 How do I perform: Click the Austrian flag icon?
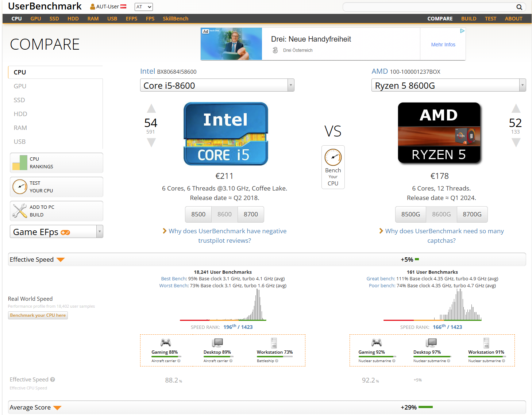point(123,6)
